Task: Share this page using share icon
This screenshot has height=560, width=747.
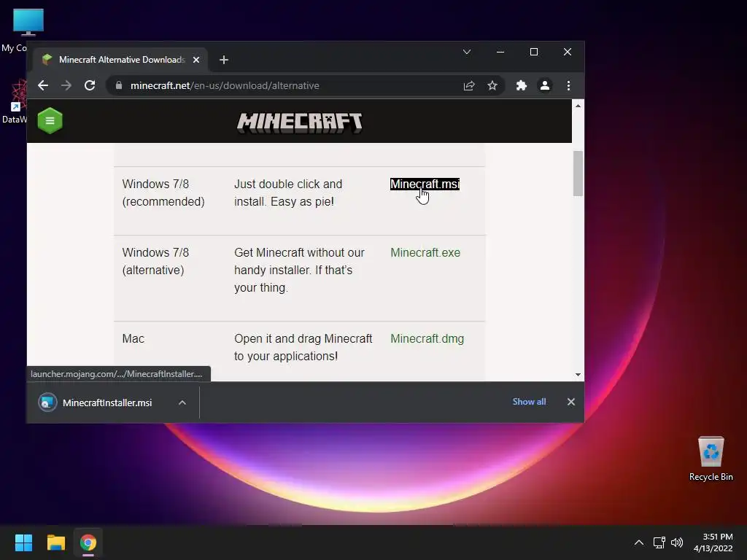Action: coord(469,86)
